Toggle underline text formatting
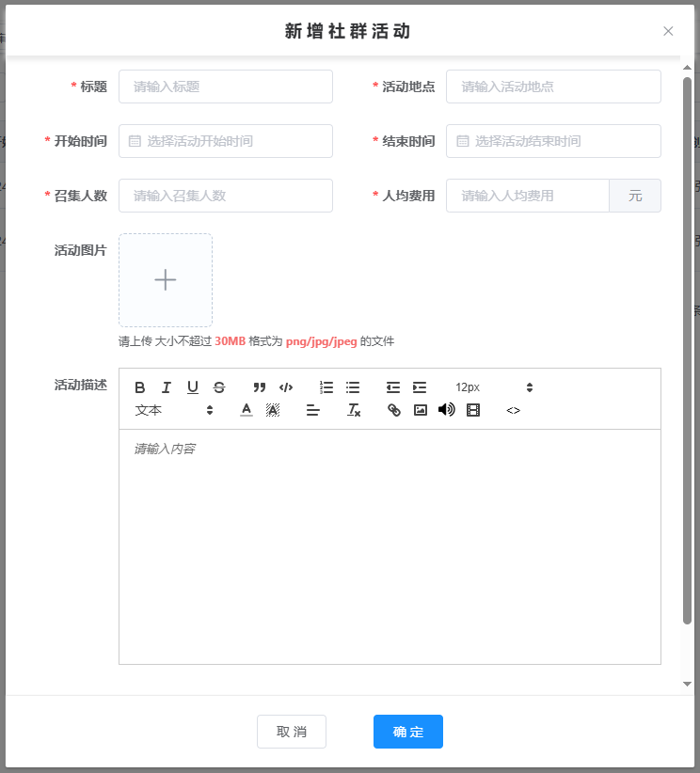 [193, 387]
